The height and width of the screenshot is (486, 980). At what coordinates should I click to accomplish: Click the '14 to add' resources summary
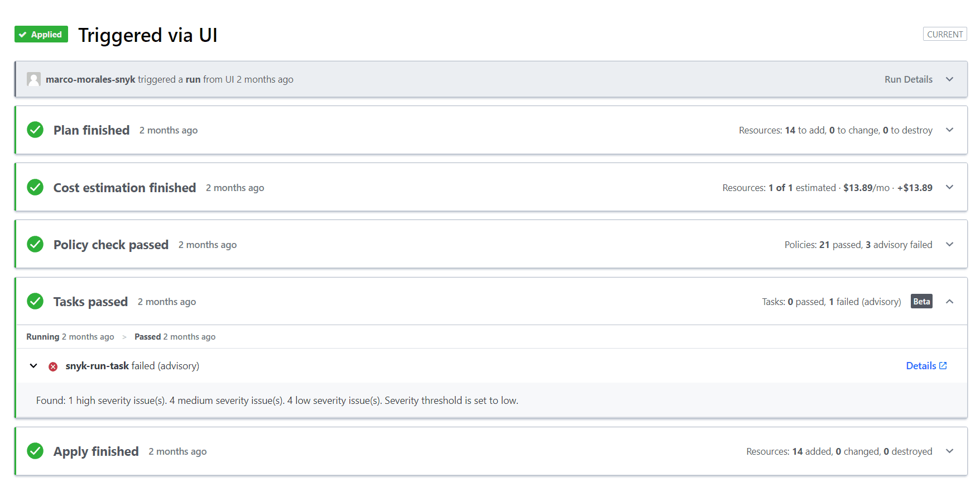click(835, 130)
